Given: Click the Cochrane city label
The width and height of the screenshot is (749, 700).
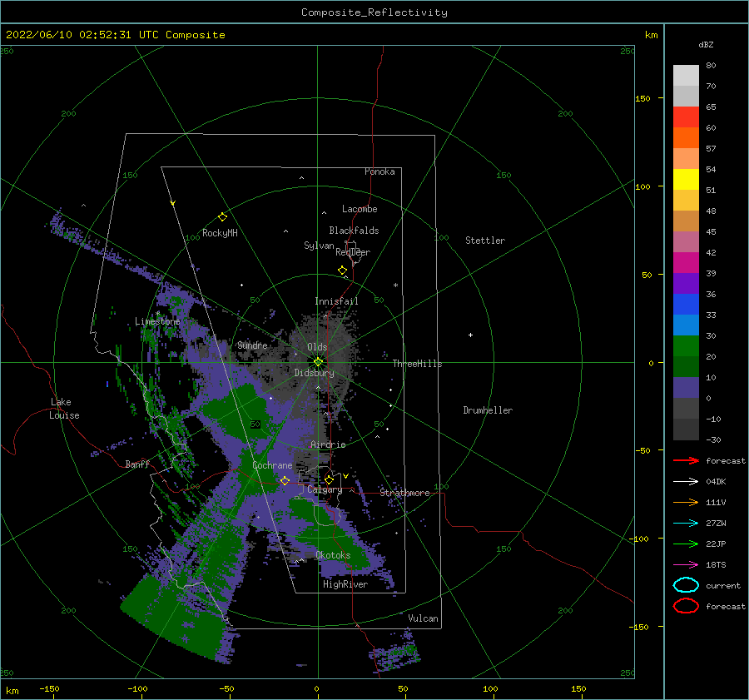Looking at the screenshot, I should click(272, 465).
